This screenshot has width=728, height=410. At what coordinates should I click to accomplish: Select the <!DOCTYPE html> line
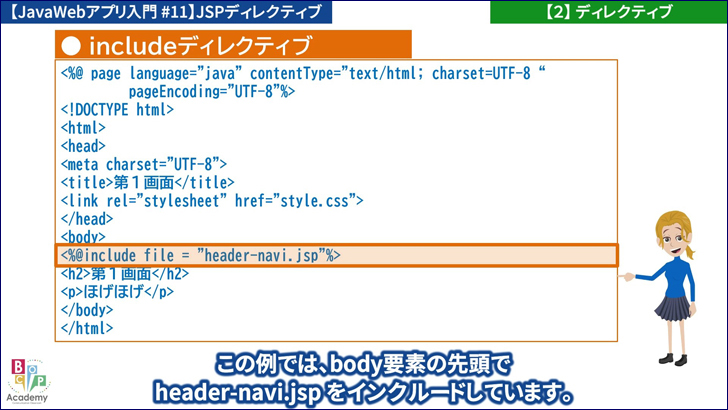click(117, 110)
